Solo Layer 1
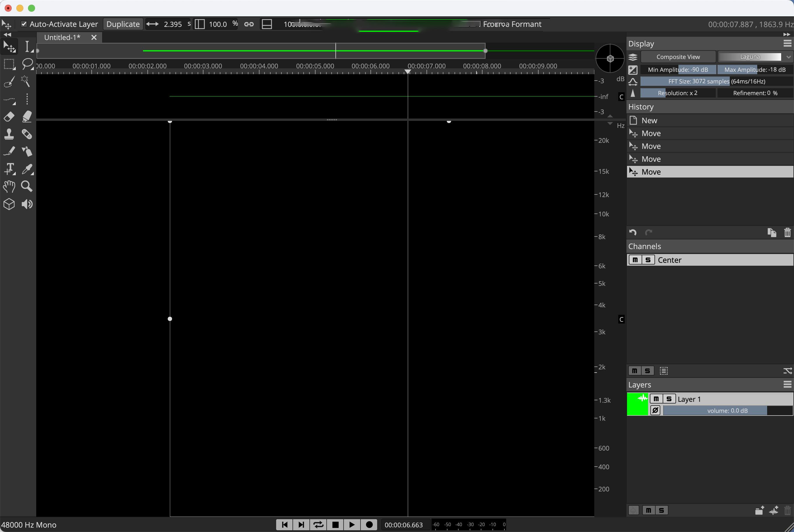The width and height of the screenshot is (794, 532). pyautogui.click(x=669, y=399)
